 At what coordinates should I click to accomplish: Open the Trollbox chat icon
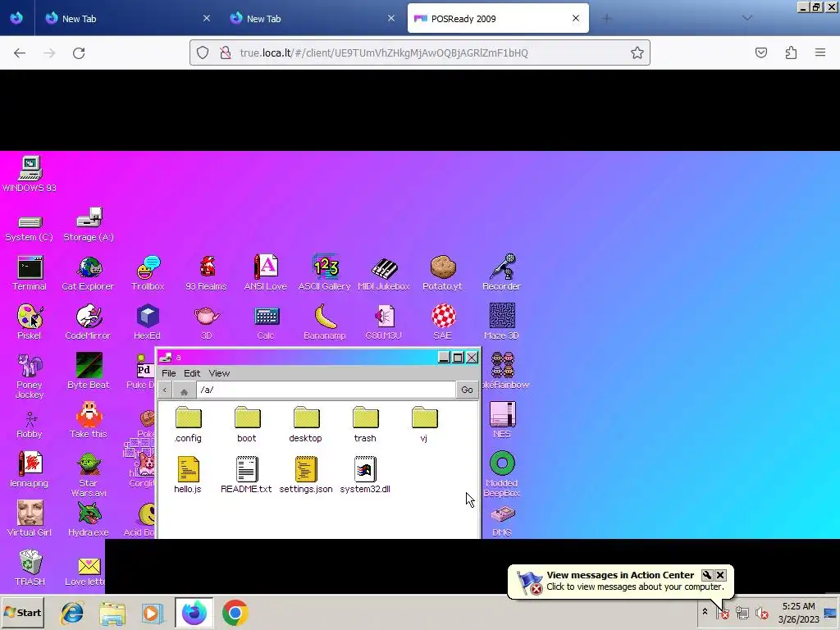(148, 273)
